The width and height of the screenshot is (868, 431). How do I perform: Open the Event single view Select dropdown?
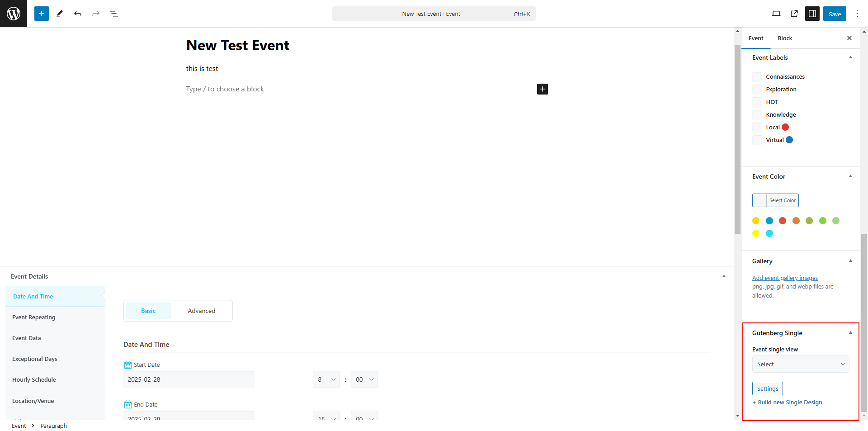coord(800,364)
